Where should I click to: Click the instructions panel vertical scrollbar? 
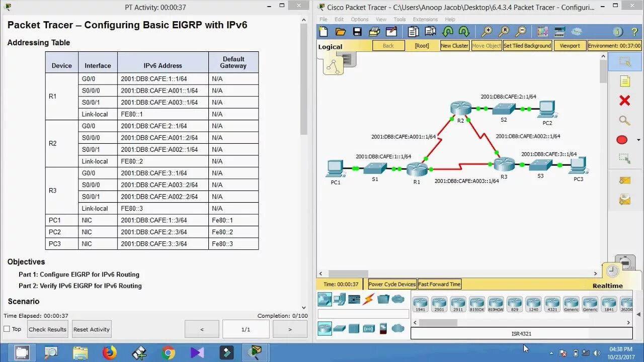coord(303,79)
